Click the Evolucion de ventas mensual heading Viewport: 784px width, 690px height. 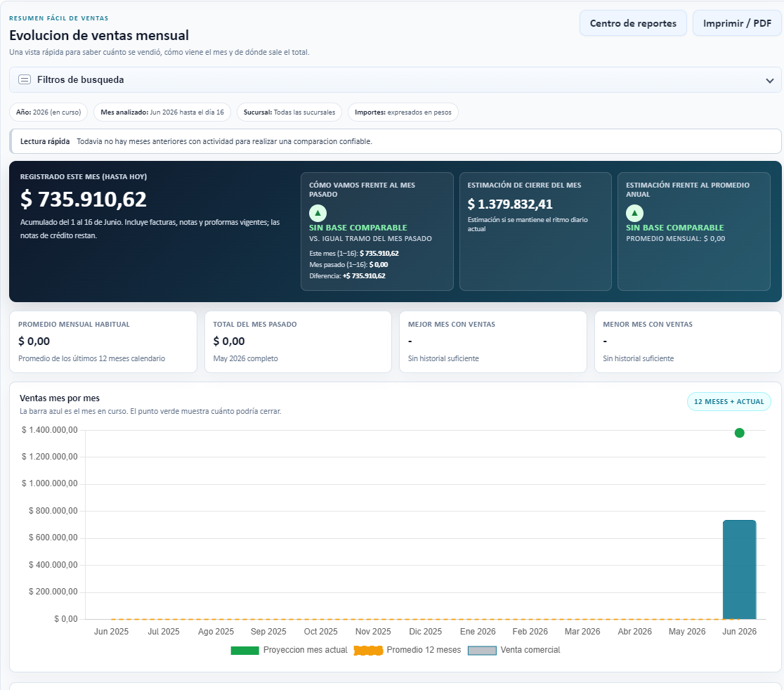[x=99, y=36]
